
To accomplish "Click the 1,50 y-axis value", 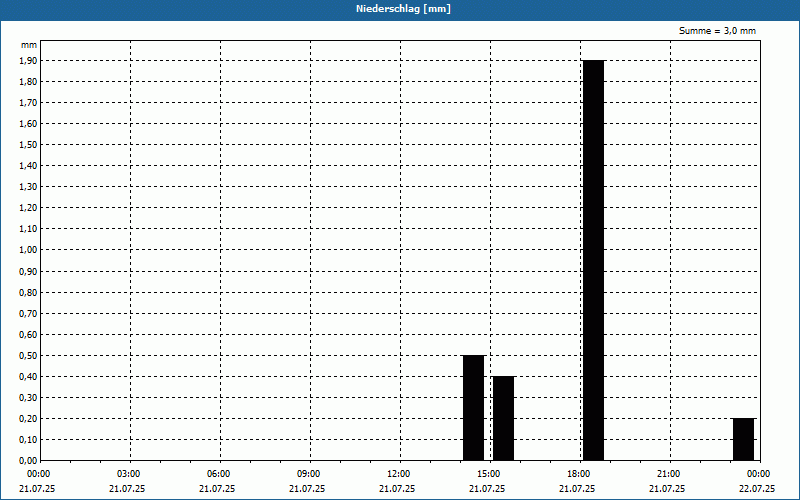I will click(x=28, y=145).
